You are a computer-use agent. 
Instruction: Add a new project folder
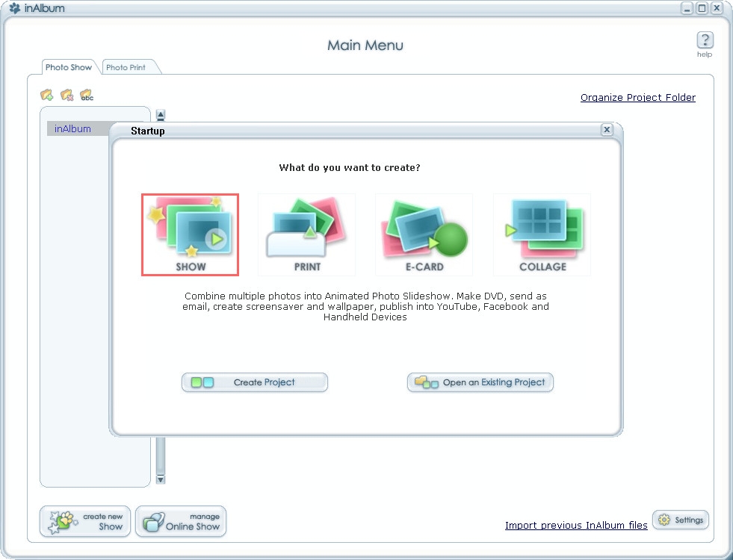coord(46,96)
